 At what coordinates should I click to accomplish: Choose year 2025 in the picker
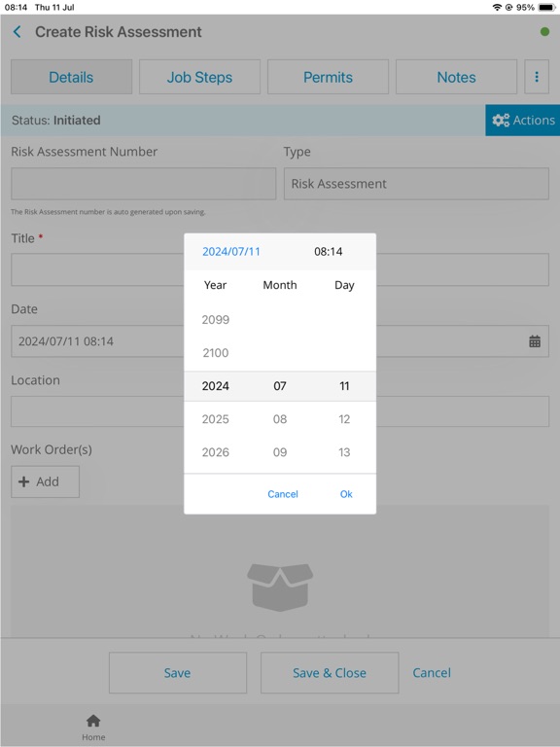[216, 419]
